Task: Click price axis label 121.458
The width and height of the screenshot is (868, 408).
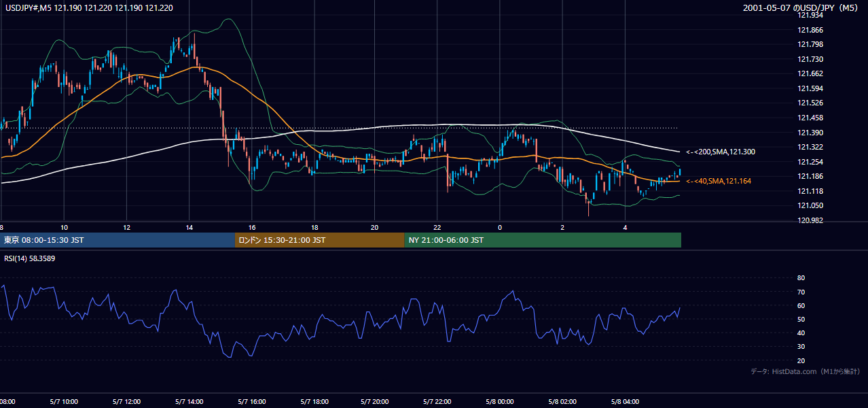Action: (809, 118)
